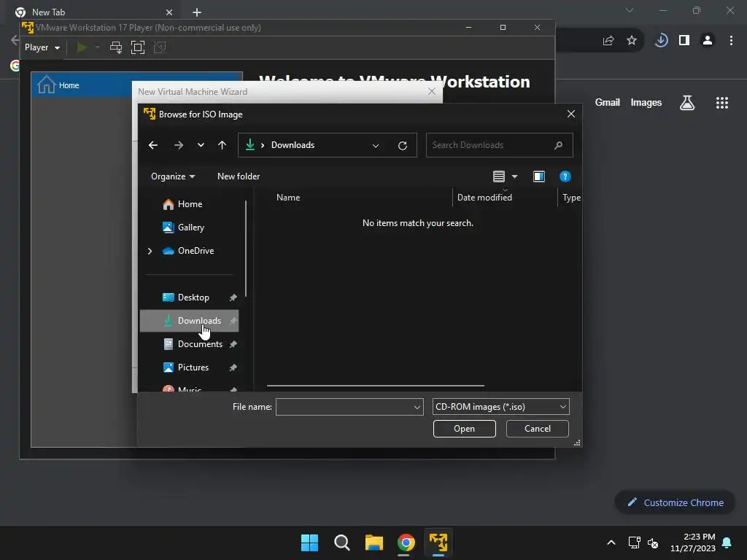
Task: Open Windows taskbar search
Action: 342,542
